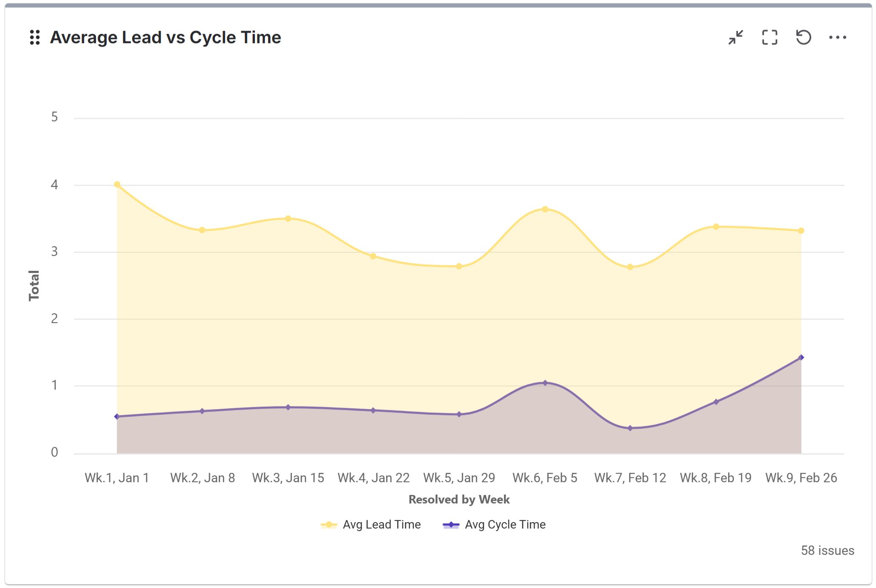876x588 pixels.
Task: Toggle the Avg Cycle Time series visibility
Action: pos(505,524)
